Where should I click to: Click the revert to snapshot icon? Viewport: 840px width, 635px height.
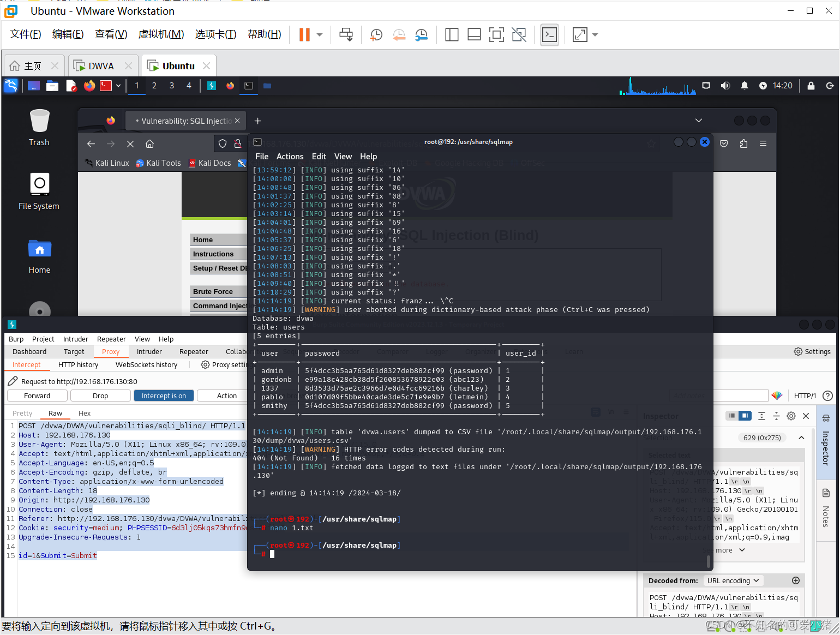point(399,35)
